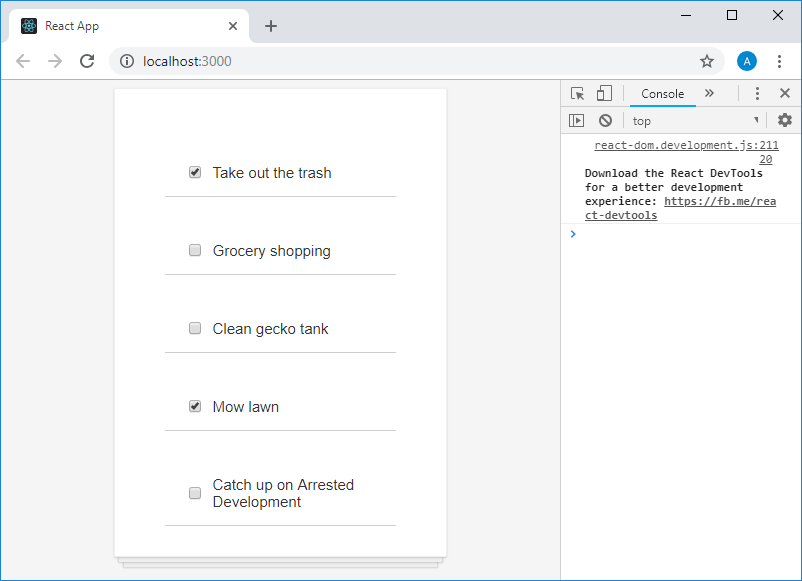802x581 pixels.
Task: Show the console sidebar panel icon
Action: [577, 120]
